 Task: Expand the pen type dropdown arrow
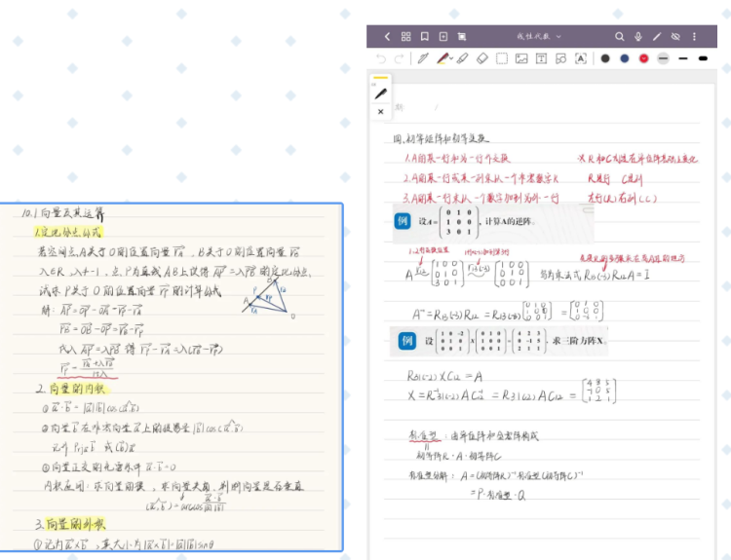(451, 59)
